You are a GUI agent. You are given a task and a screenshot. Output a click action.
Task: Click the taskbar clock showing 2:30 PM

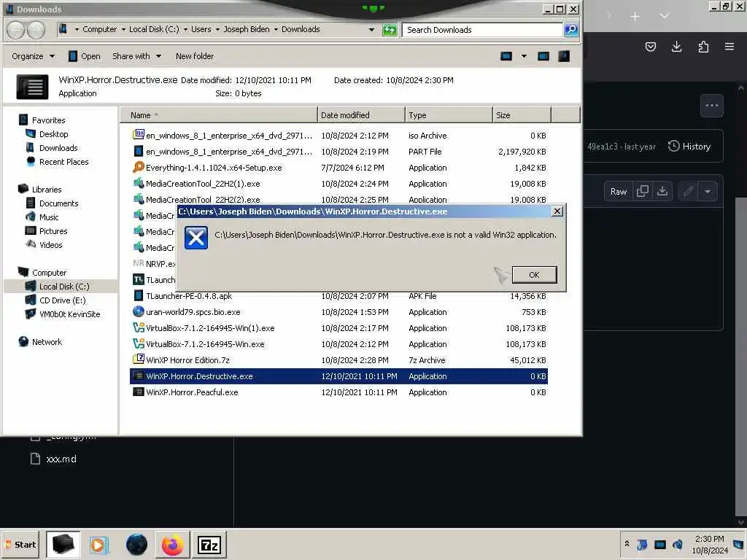[709, 545]
